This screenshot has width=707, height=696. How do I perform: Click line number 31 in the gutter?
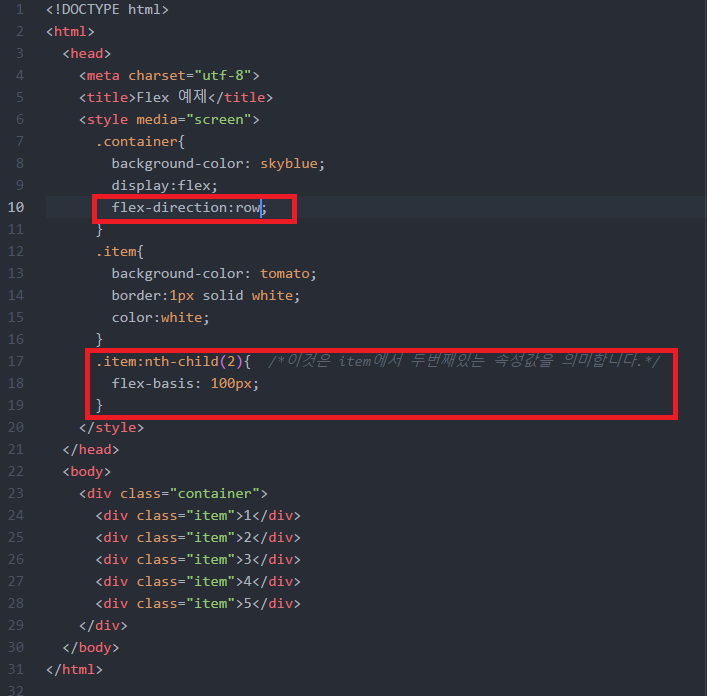(x=16, y=670)
